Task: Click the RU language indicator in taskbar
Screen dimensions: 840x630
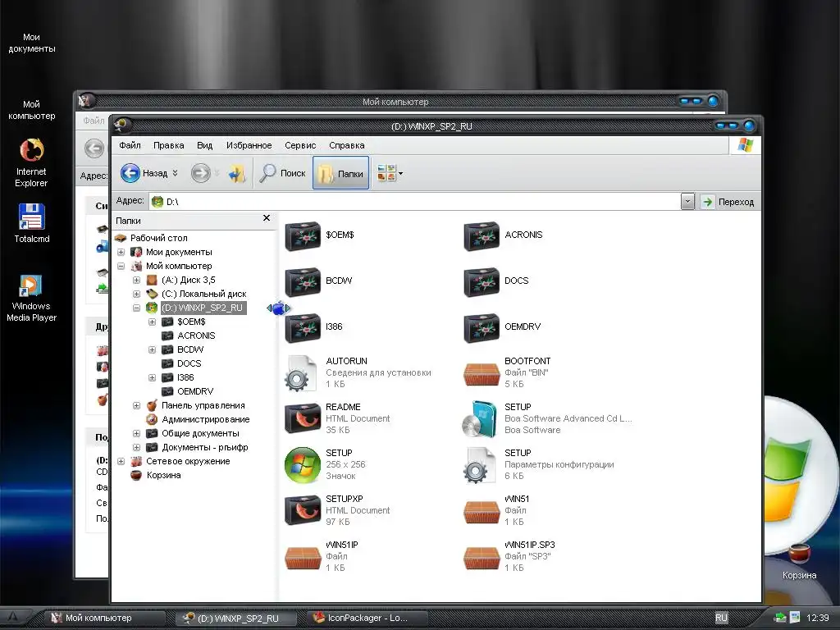Action: (x=721, y=618)
